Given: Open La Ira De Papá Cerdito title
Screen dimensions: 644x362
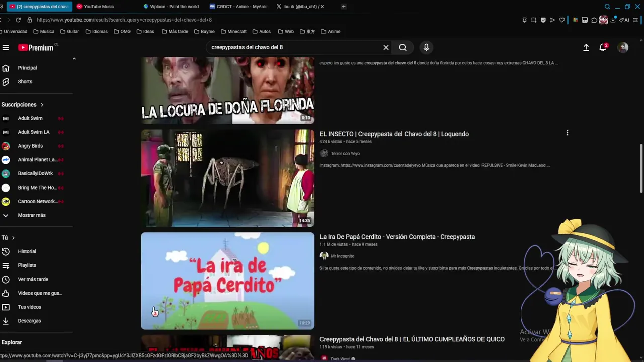Looking at the screenshot, I should (x=397, y=237).
